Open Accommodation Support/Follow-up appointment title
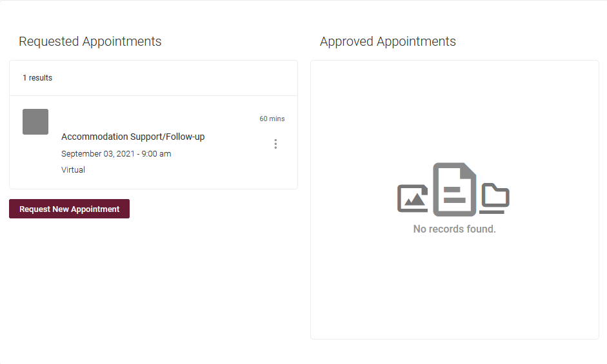The width and height of the screenshot is (607, 364). pos(133,137)
